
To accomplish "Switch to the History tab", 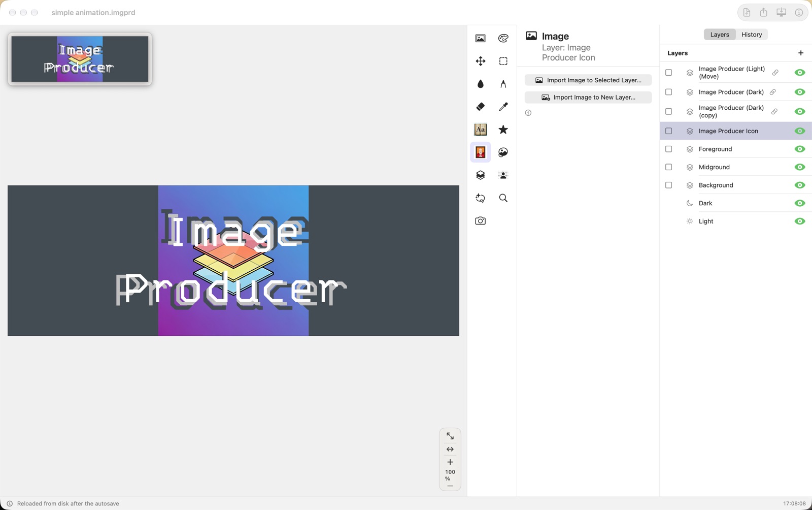I will click(x=752, y=35).
